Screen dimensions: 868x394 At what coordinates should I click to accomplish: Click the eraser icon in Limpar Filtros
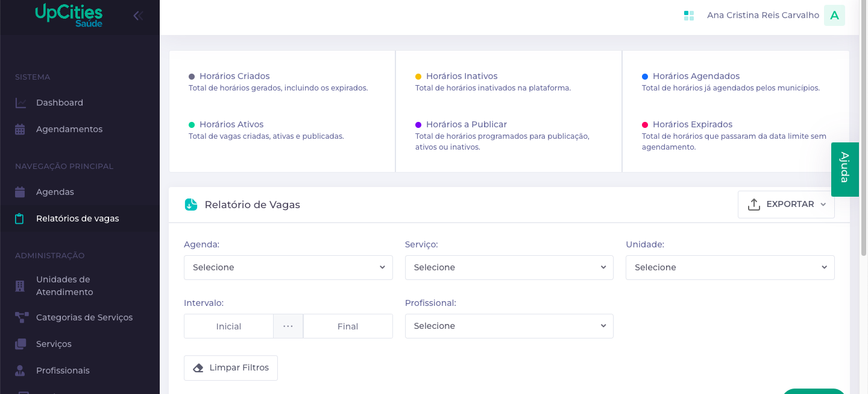click(198, 368)
